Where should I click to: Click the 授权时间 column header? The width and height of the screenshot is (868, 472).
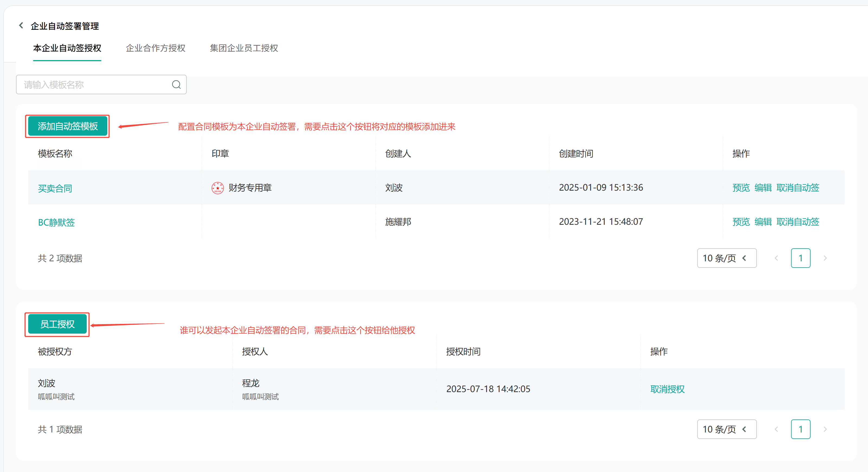pyautogui.click(x=463, y=352)
